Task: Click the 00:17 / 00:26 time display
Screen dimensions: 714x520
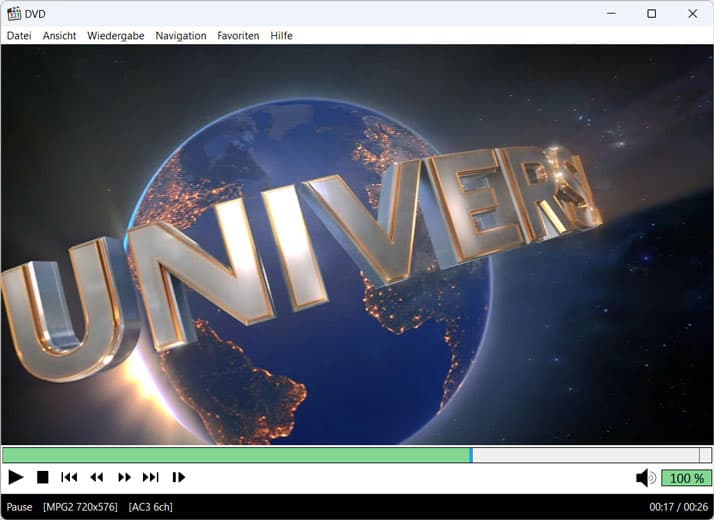Action: click(678, 507)
